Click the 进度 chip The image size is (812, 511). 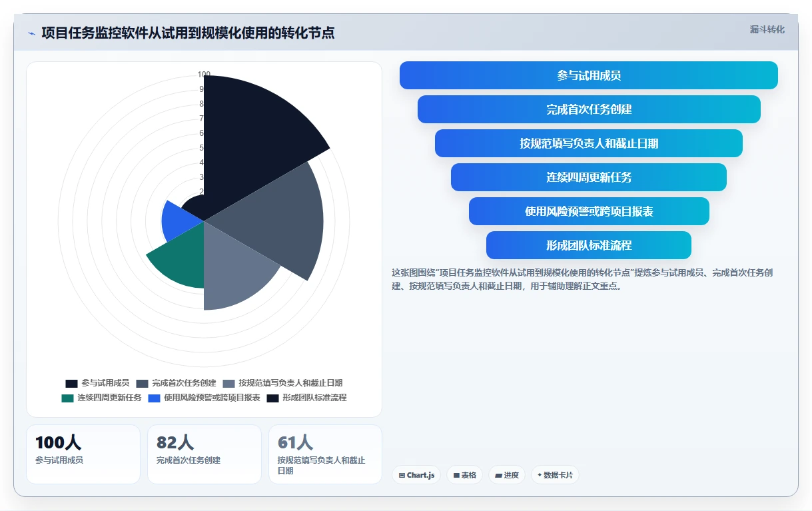click(507, 475)
